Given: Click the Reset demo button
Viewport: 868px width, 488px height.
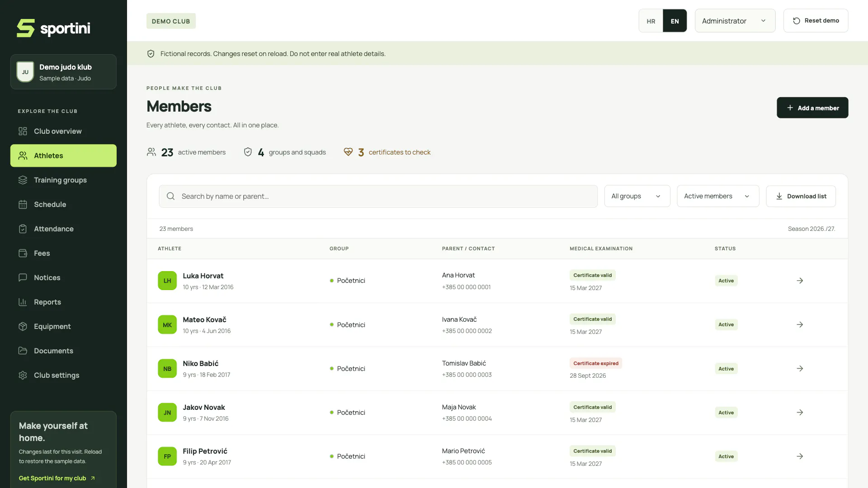Looking at the screenshot, I should 816,21.
